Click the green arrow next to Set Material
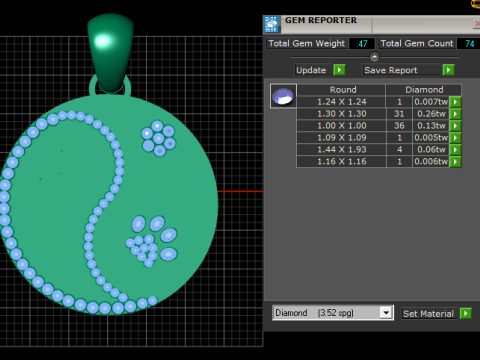This screenshot has height=360, width=480. pos(466,313)
